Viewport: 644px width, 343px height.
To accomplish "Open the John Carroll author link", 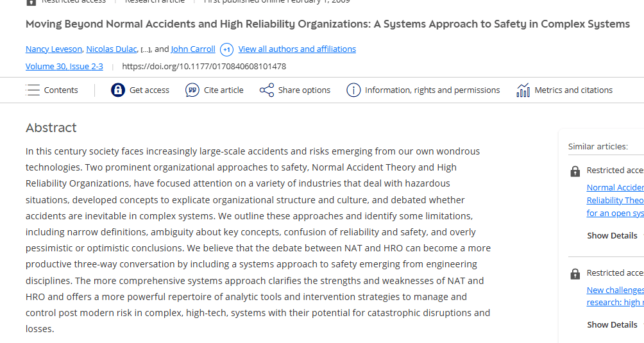I will pyautogui.click(x=193, y=49).
